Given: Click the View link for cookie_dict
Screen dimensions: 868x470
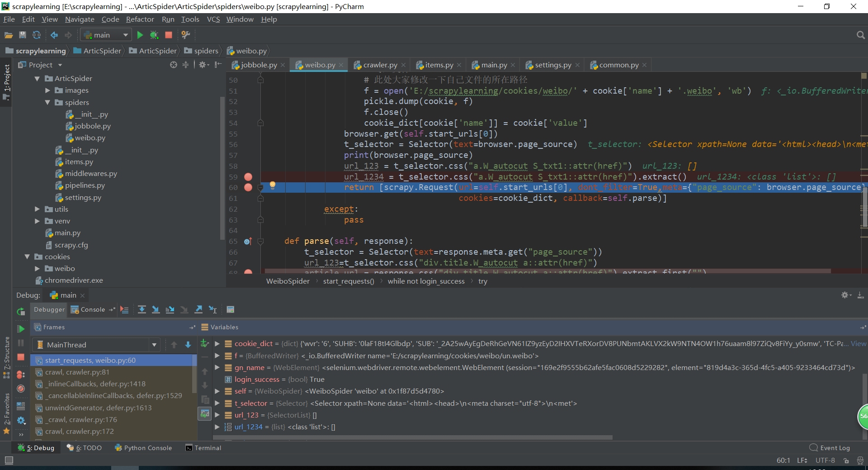Looking at the screenshot, I should click(x=858, y=344).
